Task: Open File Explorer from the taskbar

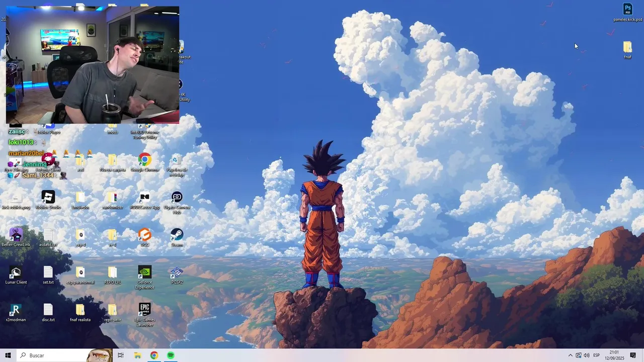Action: [x=137, y=355]
